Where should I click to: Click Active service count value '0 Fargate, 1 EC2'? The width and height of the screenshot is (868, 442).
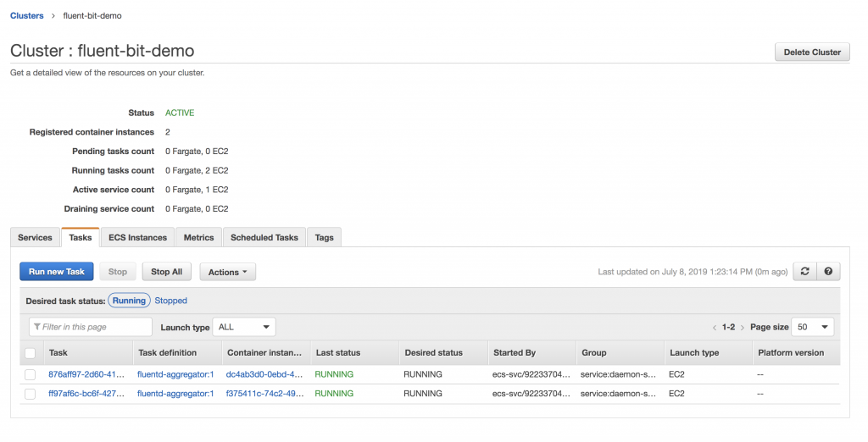[x=197, y=190]
